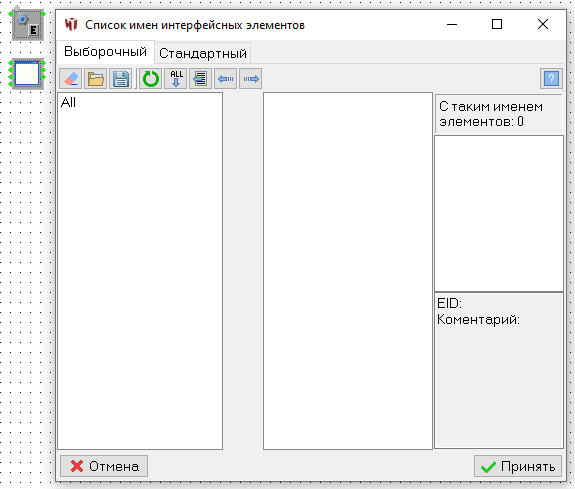Open help with the question mark icon
This screenshot has width=575, height=489.
point(551,79)
